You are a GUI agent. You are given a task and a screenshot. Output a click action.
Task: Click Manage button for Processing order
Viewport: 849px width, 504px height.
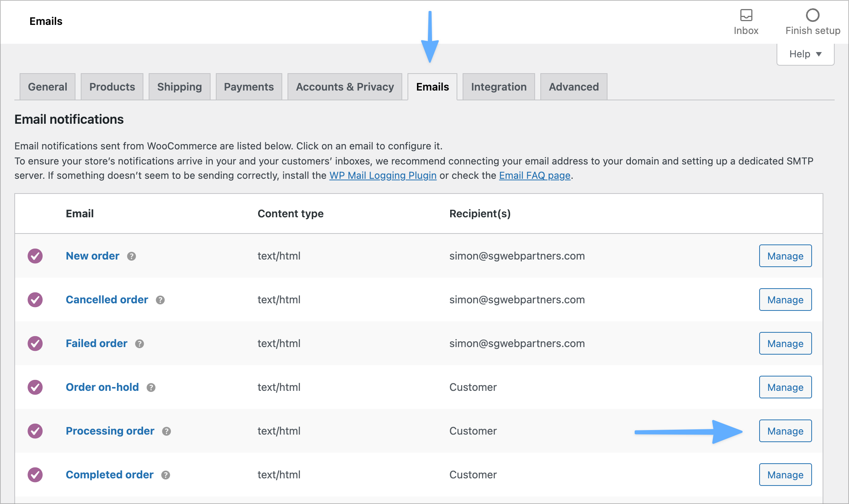[x=785, y=431]
